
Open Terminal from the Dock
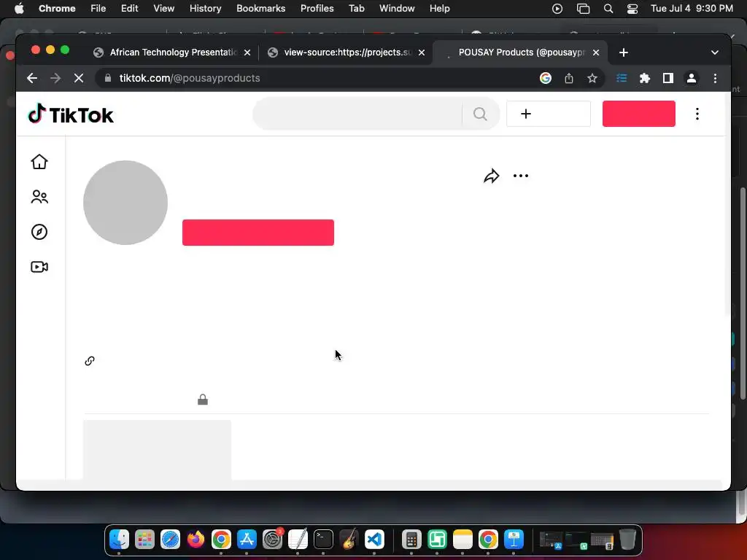(x=323, y=540)
